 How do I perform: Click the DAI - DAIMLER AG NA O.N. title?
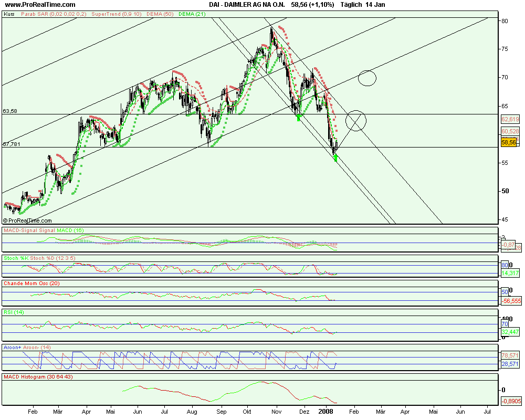[x=247, y=5]
